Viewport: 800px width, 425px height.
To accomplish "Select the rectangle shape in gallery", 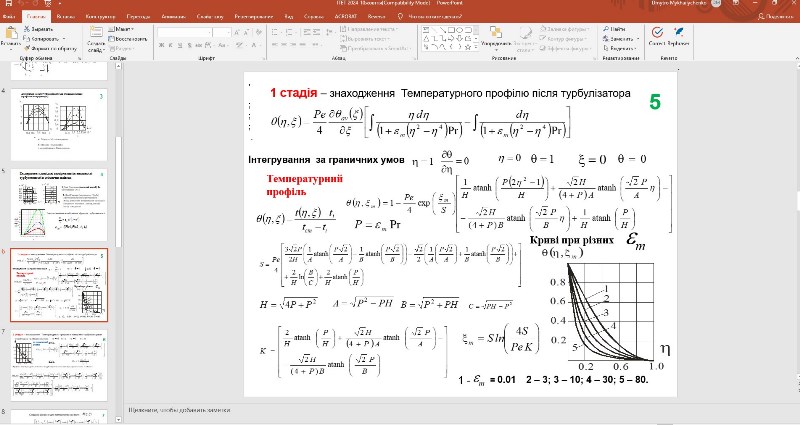I will click(452, 30).
